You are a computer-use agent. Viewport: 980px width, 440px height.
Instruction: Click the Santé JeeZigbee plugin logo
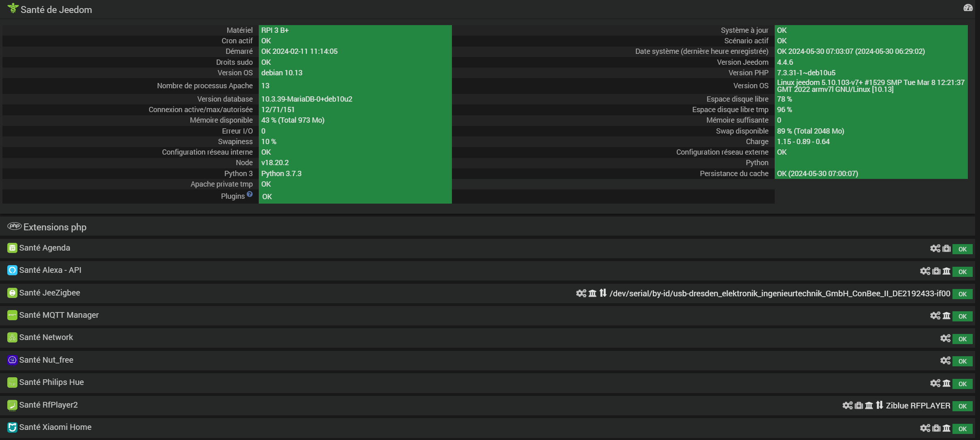(12, 293)
